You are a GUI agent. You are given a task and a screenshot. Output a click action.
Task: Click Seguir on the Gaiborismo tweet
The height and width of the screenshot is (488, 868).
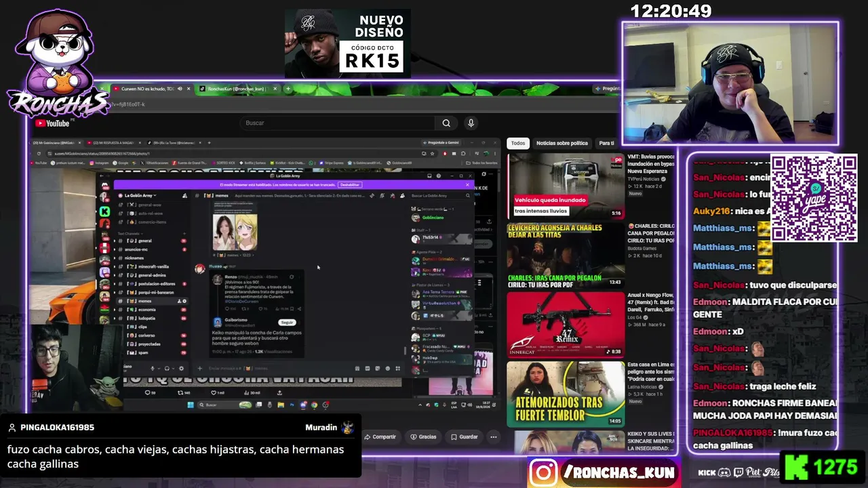click(287, 323)
